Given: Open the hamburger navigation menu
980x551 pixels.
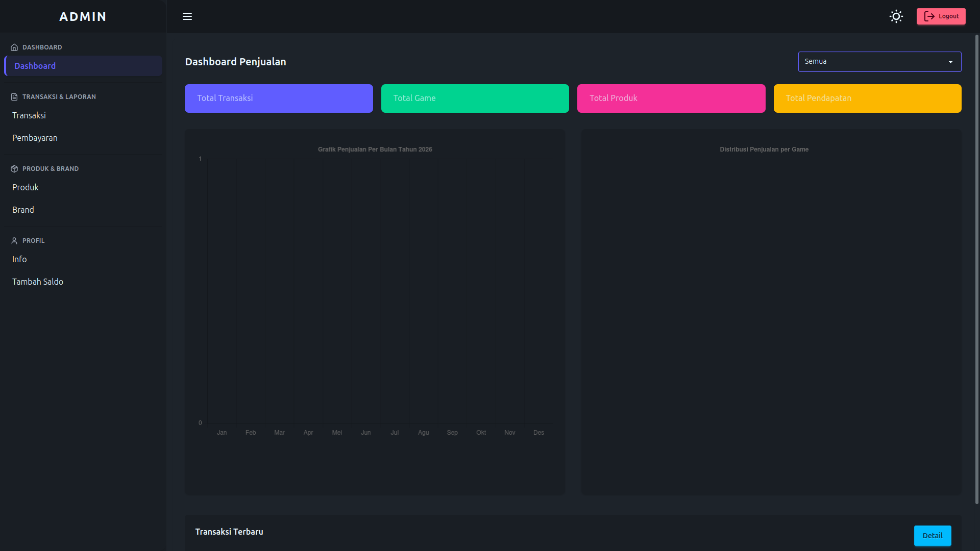Looking at the screenshot, I should coord(187,16).
